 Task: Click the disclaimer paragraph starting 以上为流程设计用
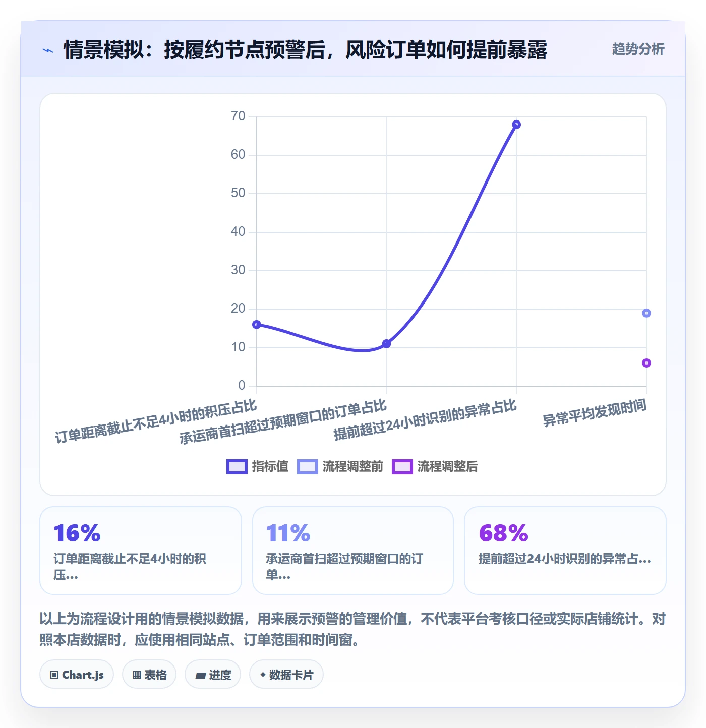tap(352, 629)
